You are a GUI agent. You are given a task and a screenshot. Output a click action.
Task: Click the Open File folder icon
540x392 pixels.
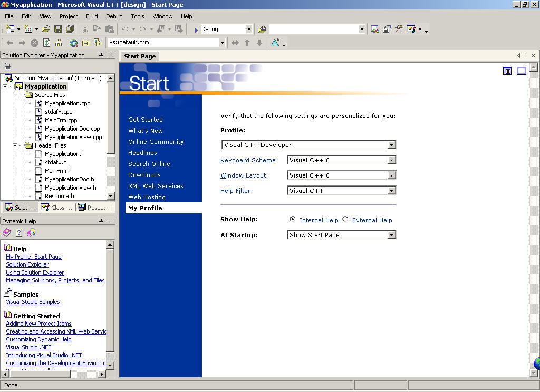46,30
